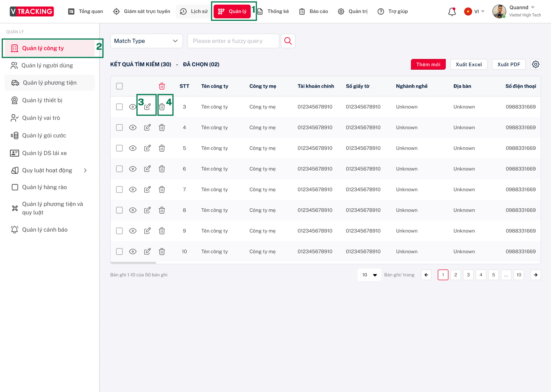
Task: Click the search magnifier button
Action: pos(288,41)
